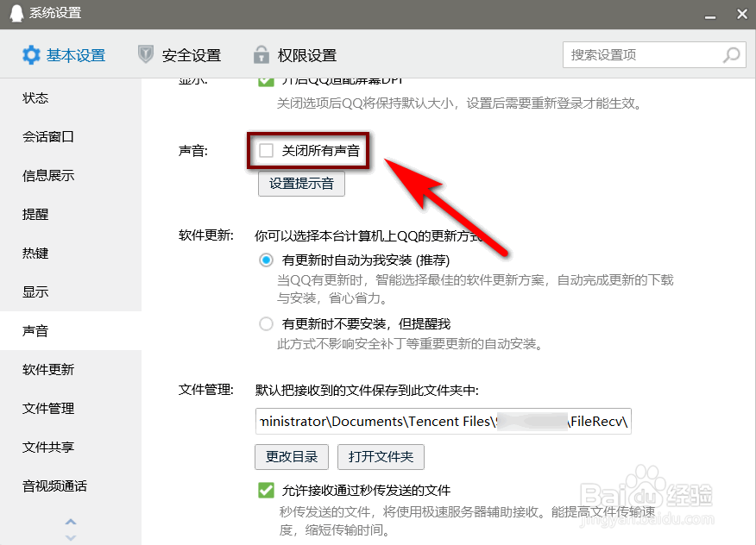Click the magnifier search icon
Screen dimensions: 756x545
tap(732, 55)
